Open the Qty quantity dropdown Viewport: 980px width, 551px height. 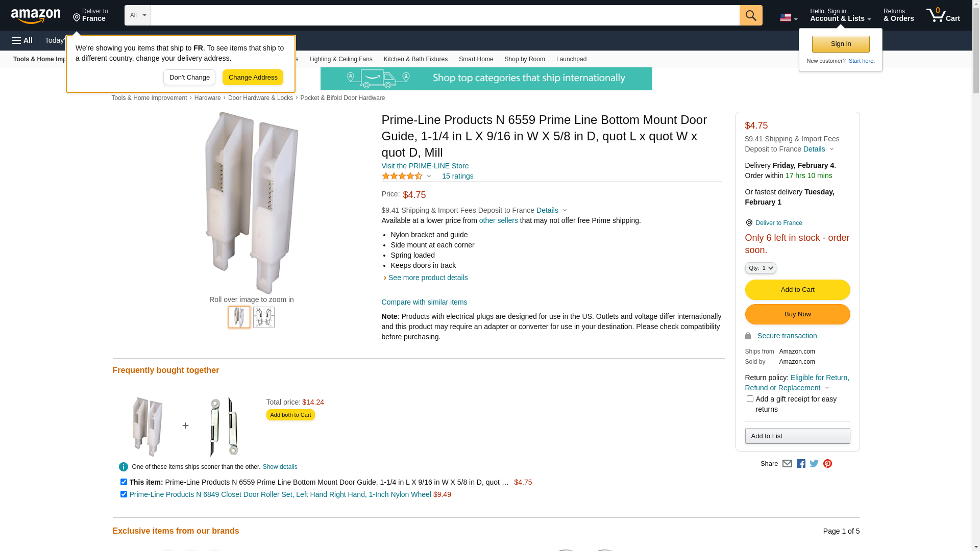[x=761, y=268]
